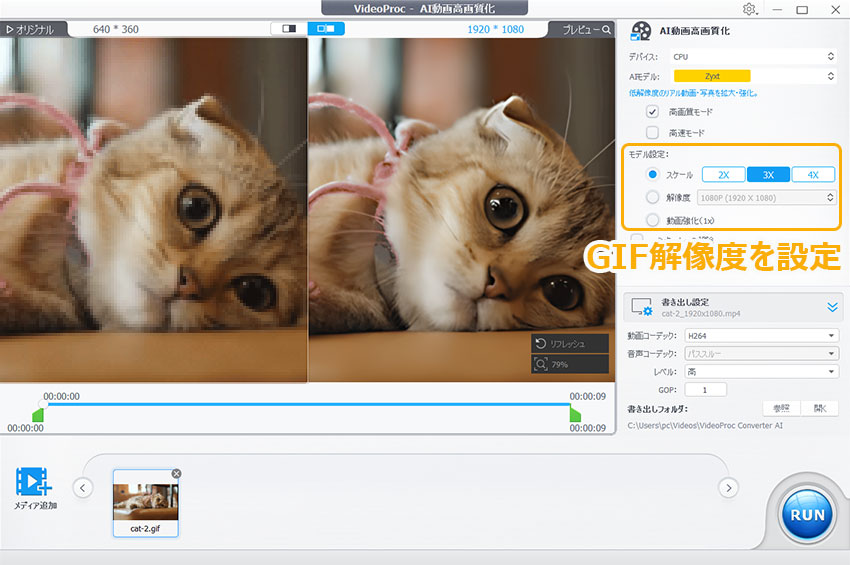This screenshot has height=565, width=850.
Task: Click the プレビュー preview tab
Action: click(x=586, y=29)
